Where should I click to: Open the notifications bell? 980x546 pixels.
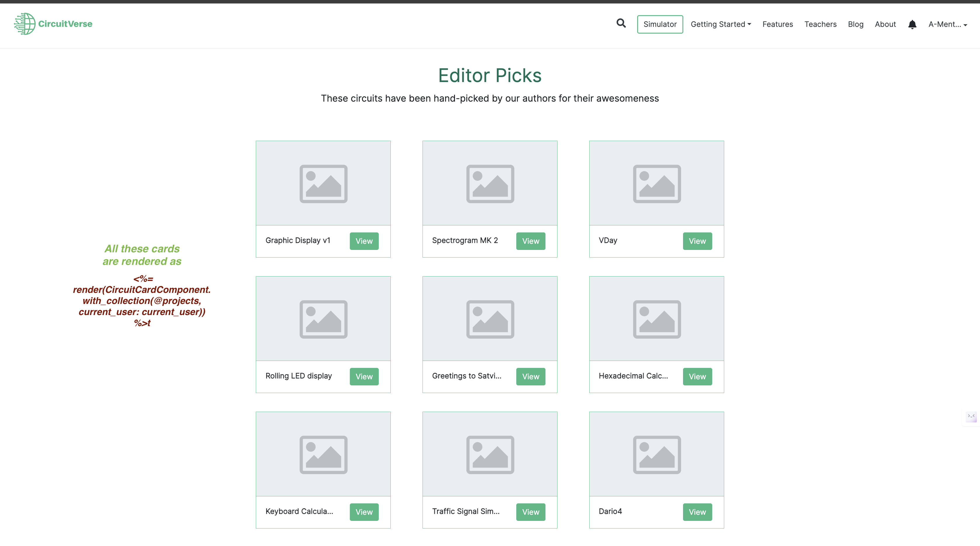click(x=912, y=24)
